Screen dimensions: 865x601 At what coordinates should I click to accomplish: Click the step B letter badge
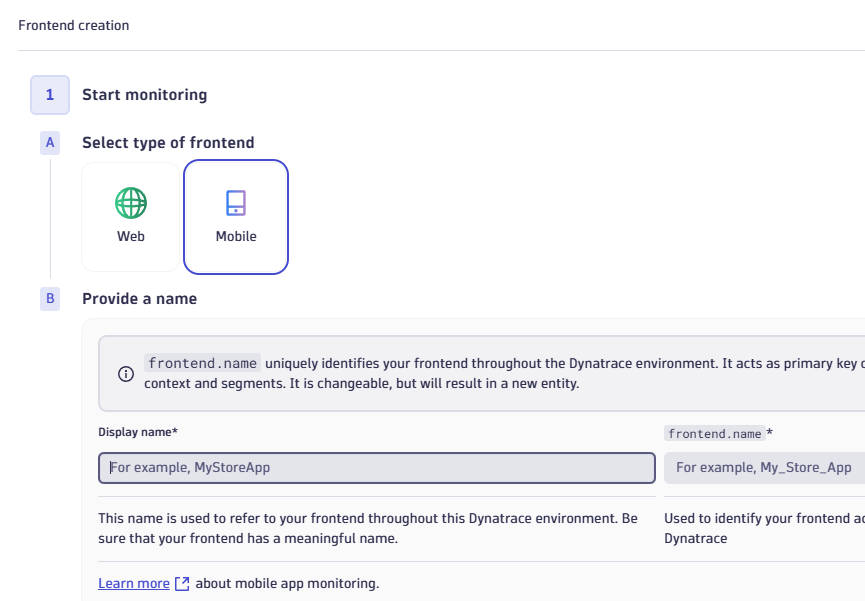50,299
